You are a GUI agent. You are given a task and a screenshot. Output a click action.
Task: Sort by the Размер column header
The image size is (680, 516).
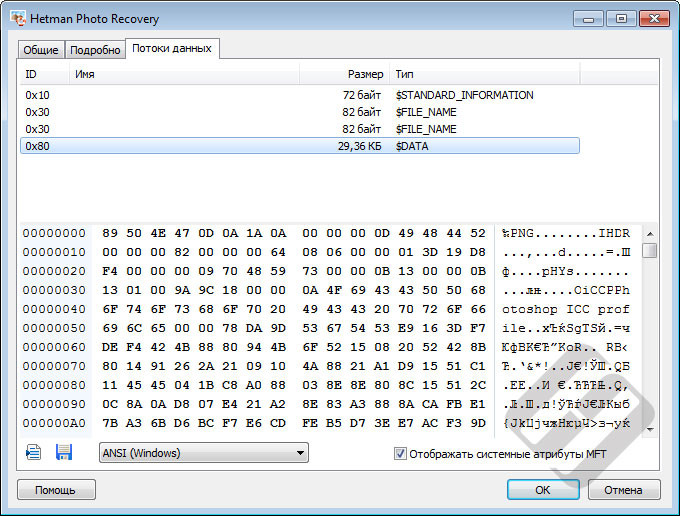(344, 74)
